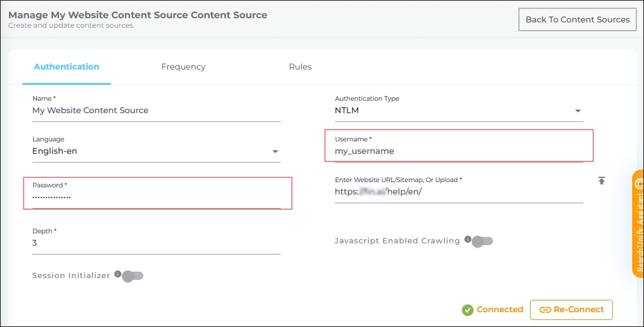Select the Authentication tab
This screenshot has width=644, height=327.
(67, 67)
